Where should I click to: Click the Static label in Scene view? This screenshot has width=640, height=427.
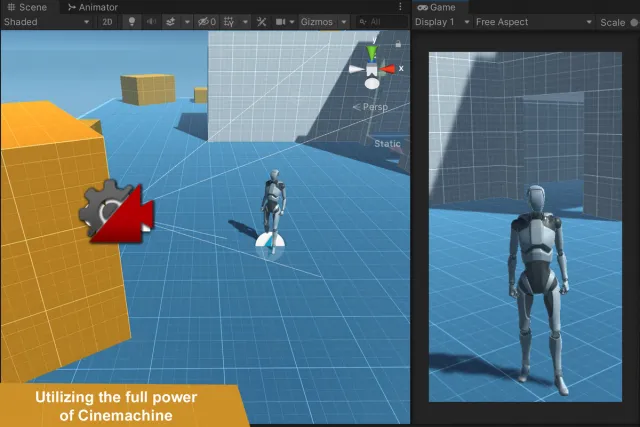(x=387, y=144)
